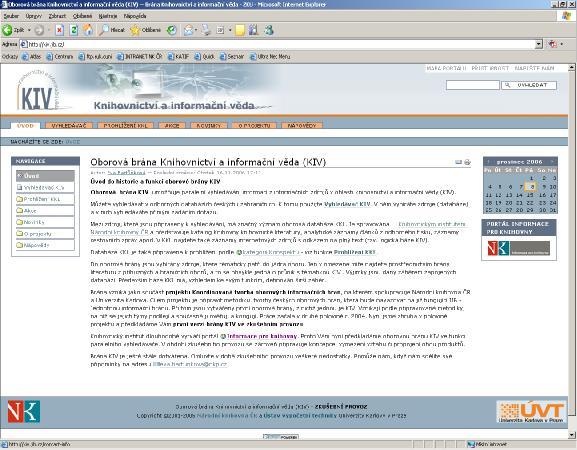Expand the mail button dropdown arrow
Viewport: 577px width, 450px height.
click(x=196, y=30)
